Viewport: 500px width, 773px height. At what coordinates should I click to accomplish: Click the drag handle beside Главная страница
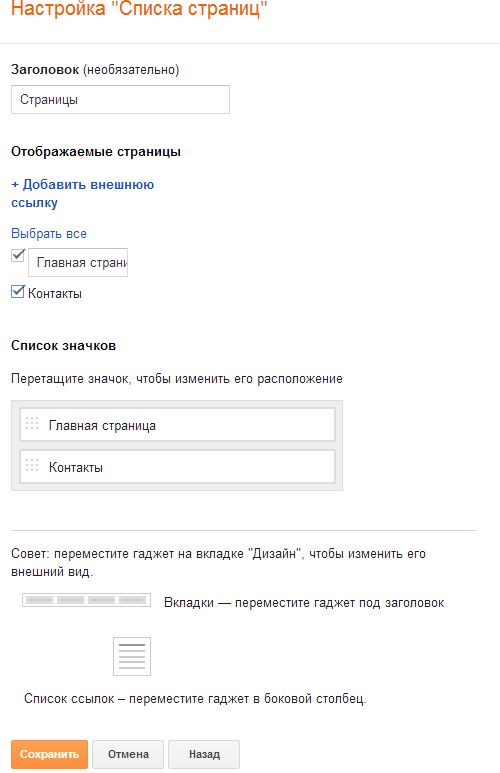click(x=32, y=423)
